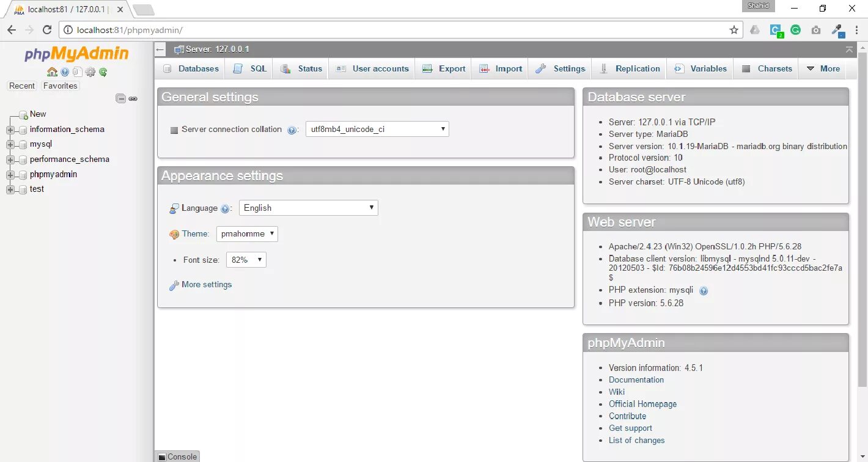Viewport: 868px width, 462px height.
Task: Open the SQL tab
Action: pos(250,68)
